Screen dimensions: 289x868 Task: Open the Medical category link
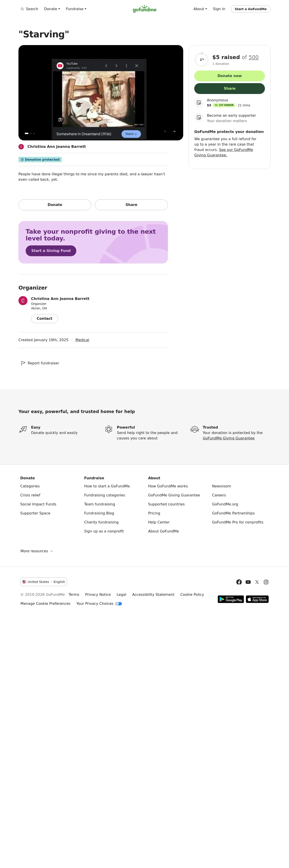click(82, 340)
